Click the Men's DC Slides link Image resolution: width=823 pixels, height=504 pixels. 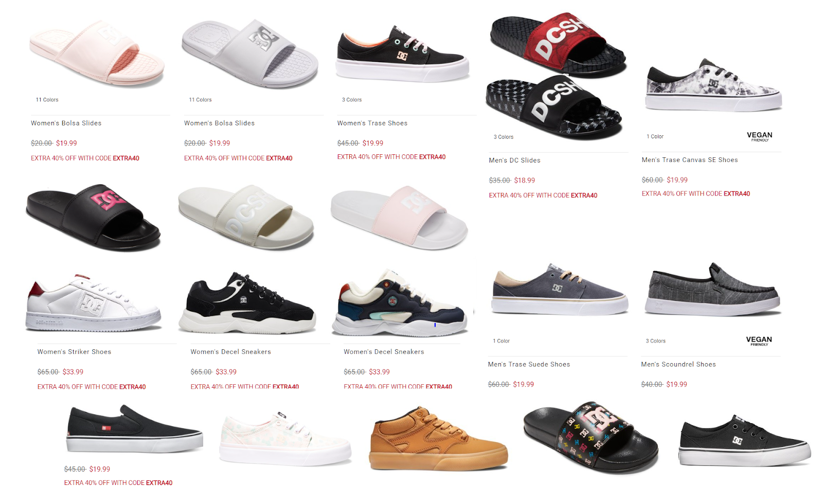(514, 160)
